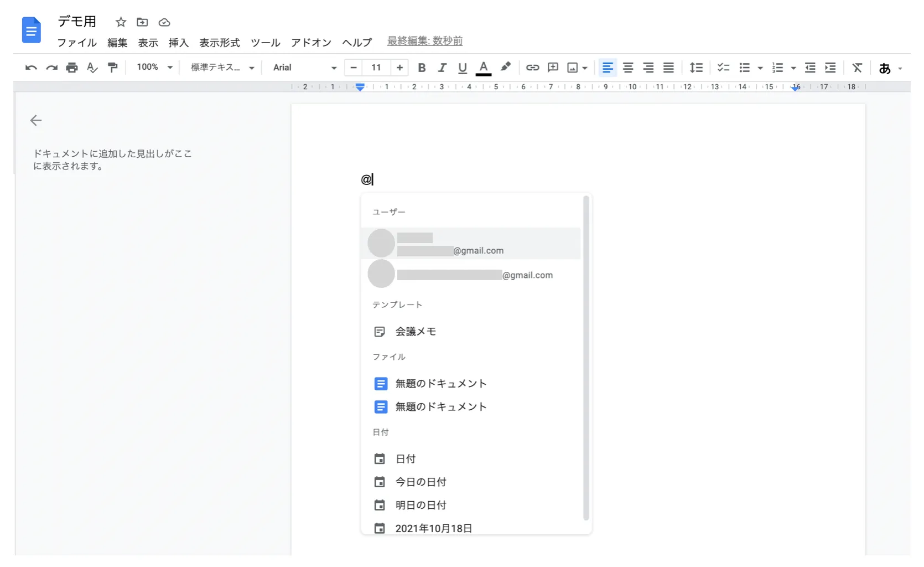This screenshot has height=567, width=924.
Task: Open the 編集 menu
Action: pos(117,43)
